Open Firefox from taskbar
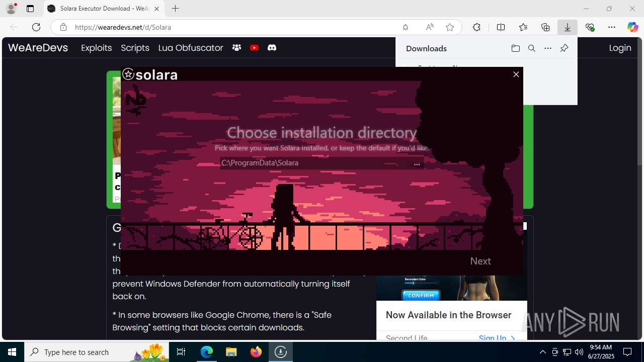This screenshot has height=362, width=644. (256, 352)
